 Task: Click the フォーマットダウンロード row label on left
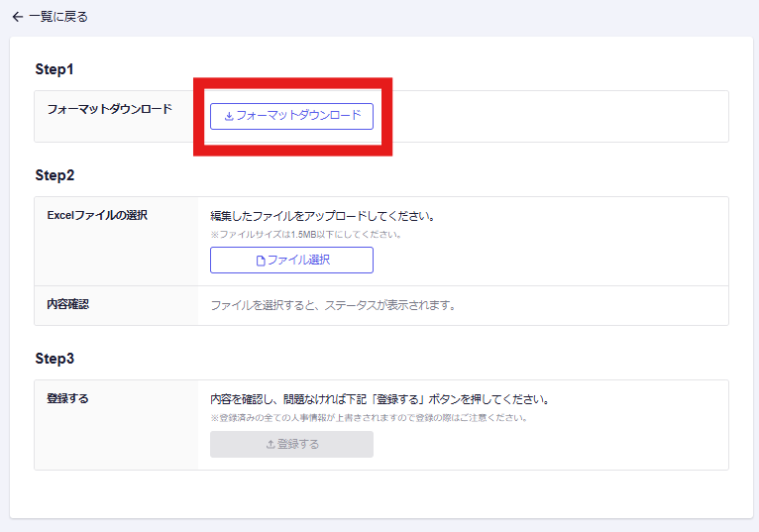109,109
